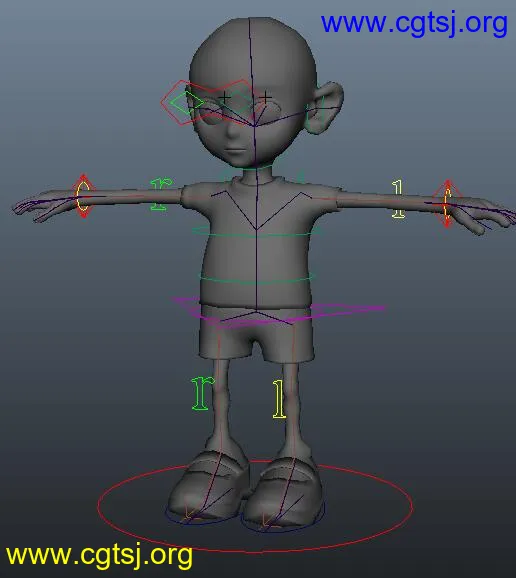Select the red right wrist control

[x=83, y=196]
